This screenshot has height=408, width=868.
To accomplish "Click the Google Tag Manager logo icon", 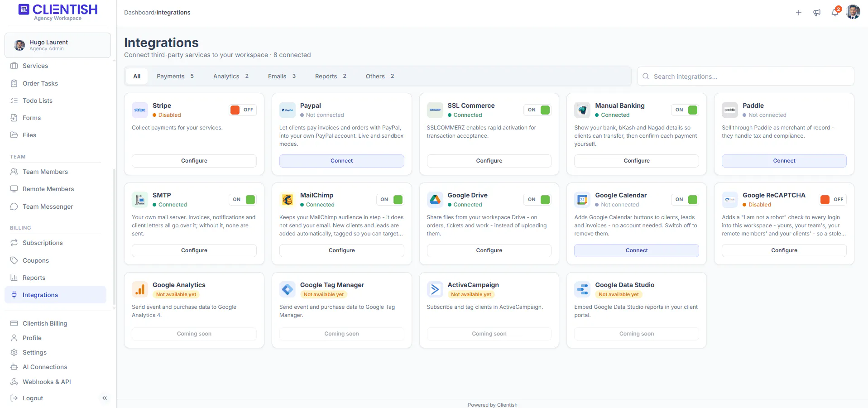I will [288, 289].
